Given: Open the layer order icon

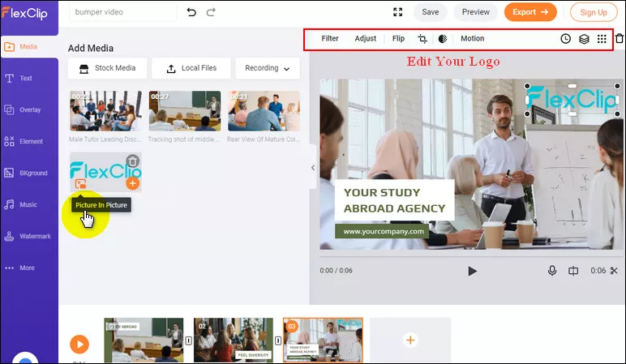Looking at the screenshot, I should click(584, 39).
